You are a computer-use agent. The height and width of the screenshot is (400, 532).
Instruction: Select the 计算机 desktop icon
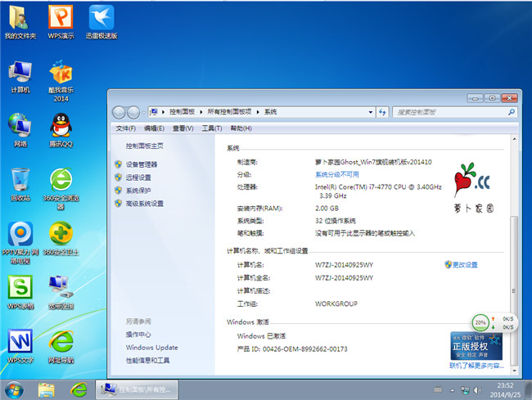[20, 77]
